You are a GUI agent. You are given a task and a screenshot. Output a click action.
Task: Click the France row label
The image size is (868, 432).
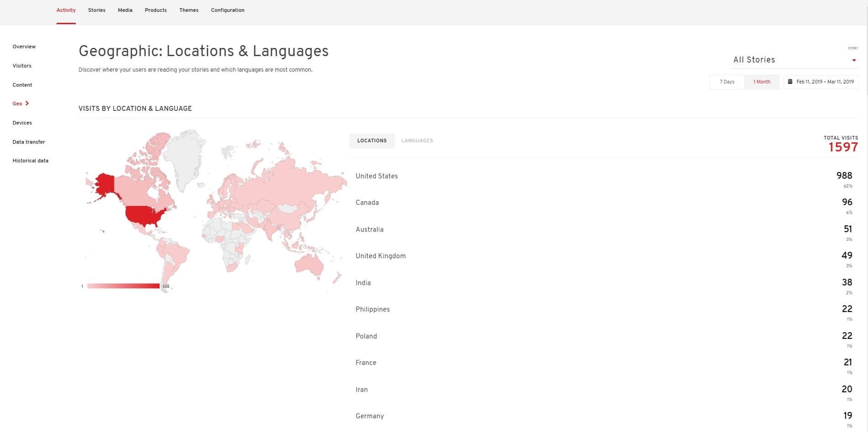(x=366, y=363)
